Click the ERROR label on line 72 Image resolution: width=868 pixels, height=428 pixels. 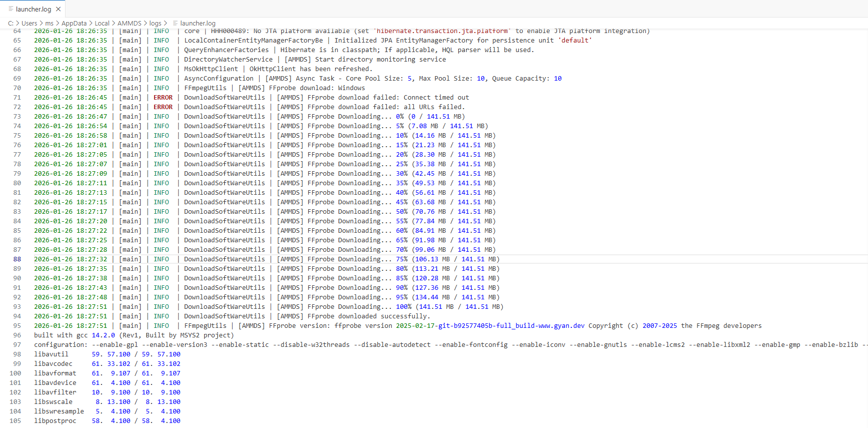(x=163, y=107)
